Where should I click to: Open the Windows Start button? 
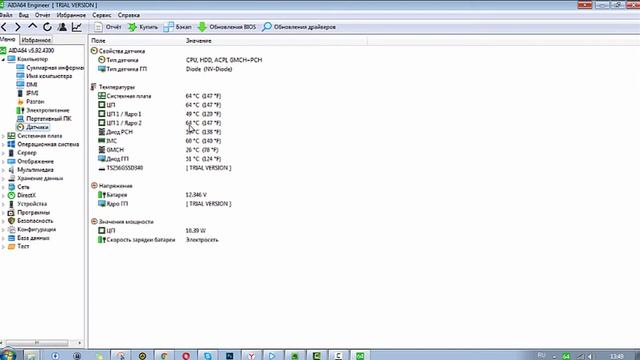8,355
